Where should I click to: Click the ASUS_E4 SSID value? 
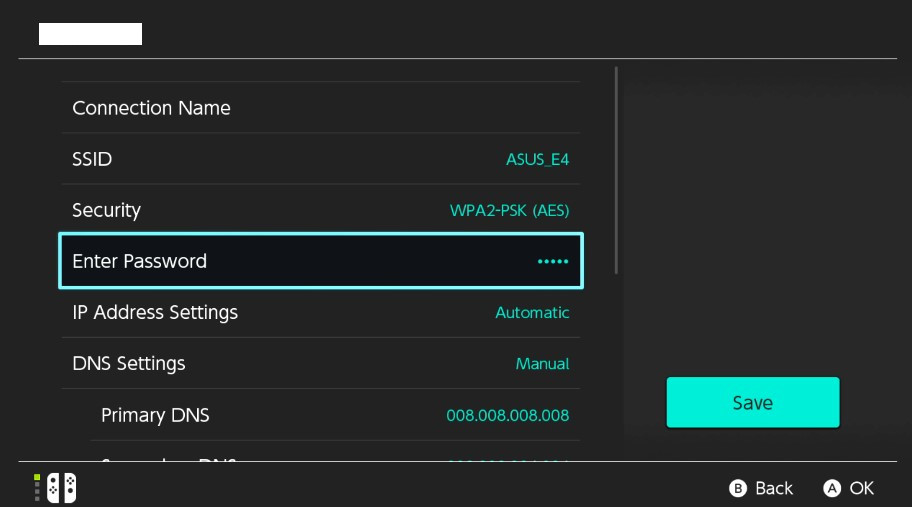tap(537, 159)
